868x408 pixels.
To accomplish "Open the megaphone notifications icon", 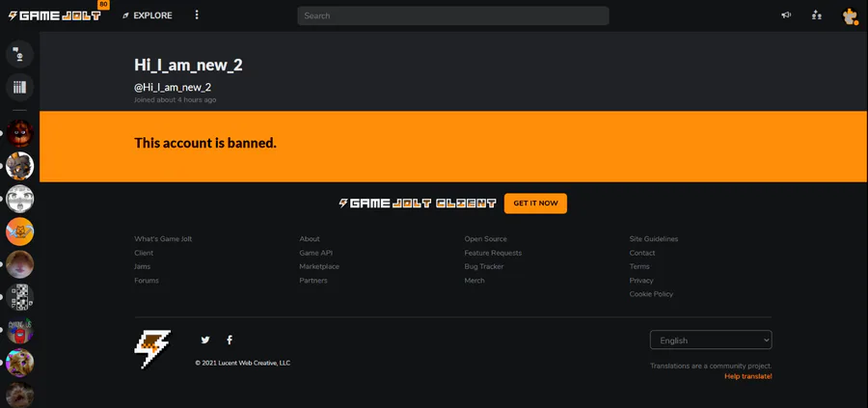I will [x=786, y=15].
